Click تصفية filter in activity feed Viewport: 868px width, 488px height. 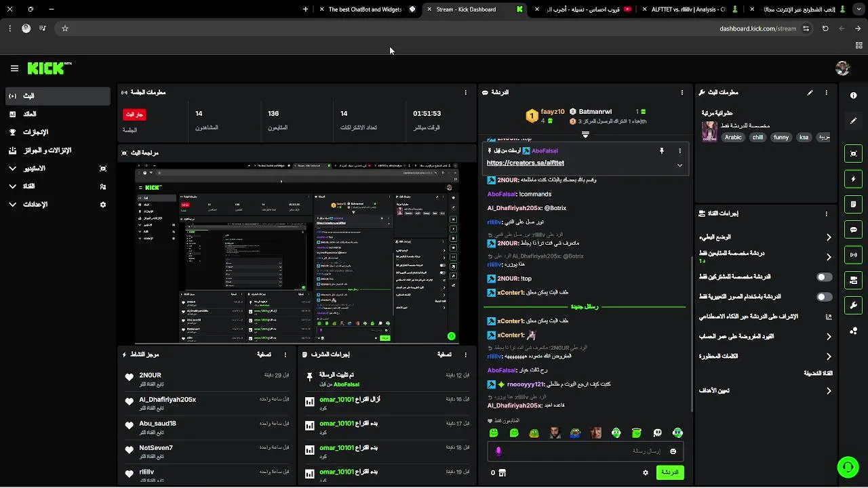[264, 354]
